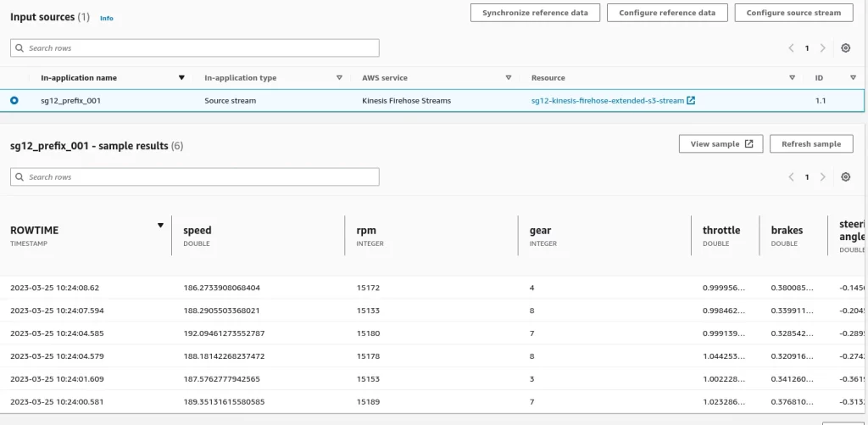Sort by ID column arrow
This screenshot has height=425, width=868.
853,77
